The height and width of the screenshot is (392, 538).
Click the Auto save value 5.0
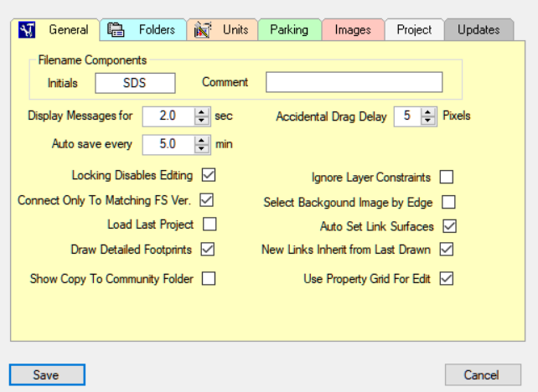pyautogui.click(x=168, y=144)
